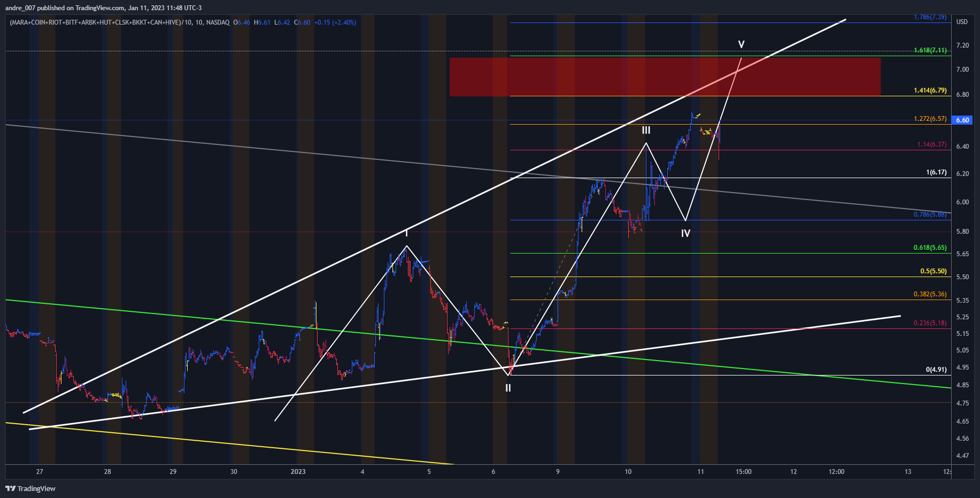Image resolution: width=980 pixels, height=498 pixels.
Task: Click the 6.20 price axis label
Action: pos(962,174)
